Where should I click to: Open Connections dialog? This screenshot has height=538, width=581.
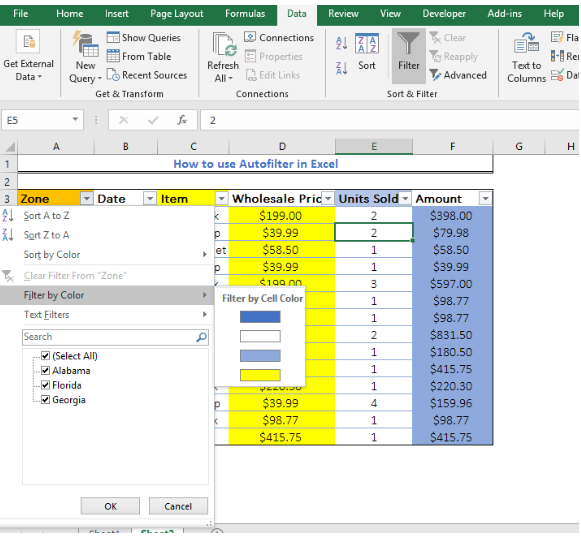pyautogui.click(x=279, y=37)
